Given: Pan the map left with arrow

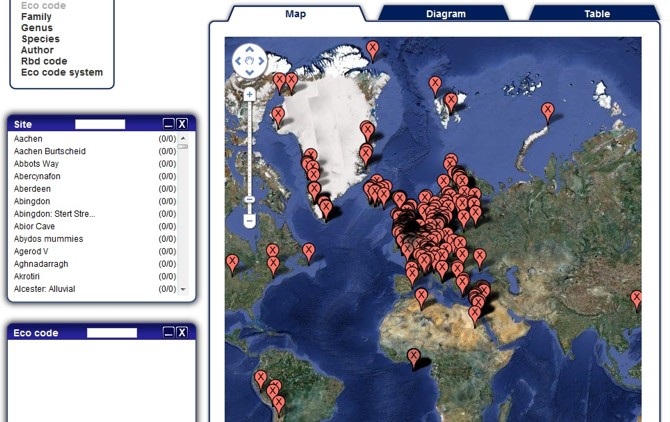Looking at the screenshot, I should coord(238,61).
